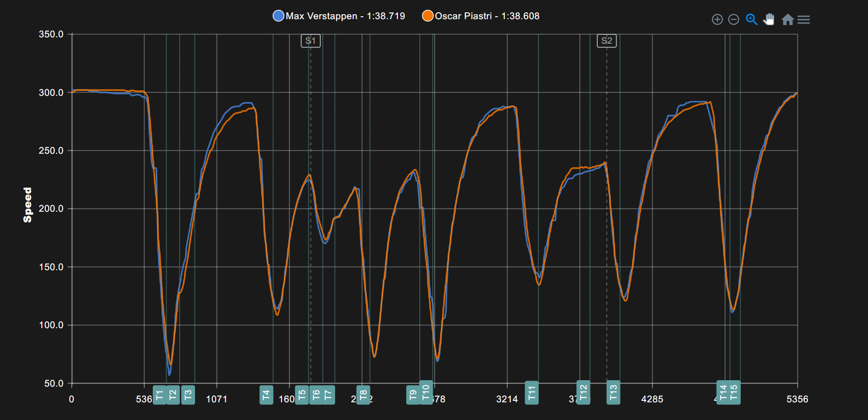Viewport: 868px width, 420px height.
Task: Click the T5 corner label
Action: click(x=302, y=395)
